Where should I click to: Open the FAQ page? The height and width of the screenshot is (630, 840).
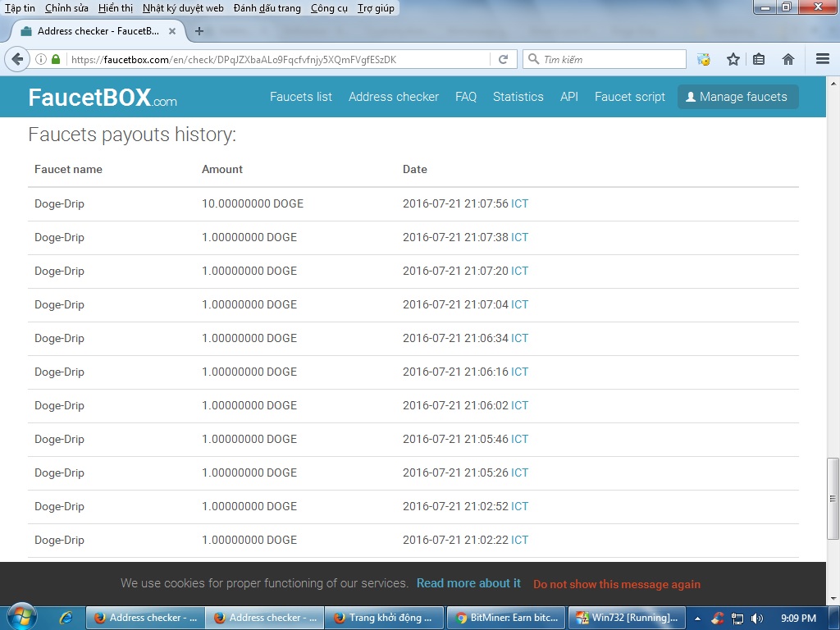click(x=466, y=97)
